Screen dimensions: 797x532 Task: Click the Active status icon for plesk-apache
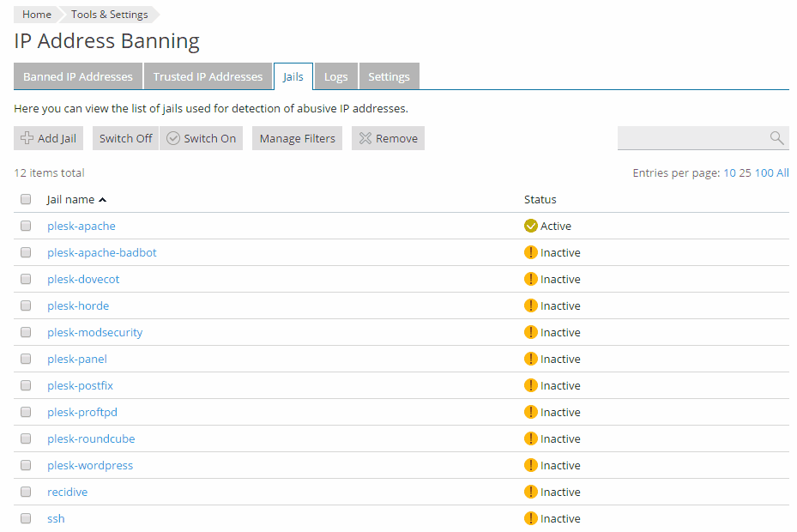pyautogui.click(x=530, y=227)
